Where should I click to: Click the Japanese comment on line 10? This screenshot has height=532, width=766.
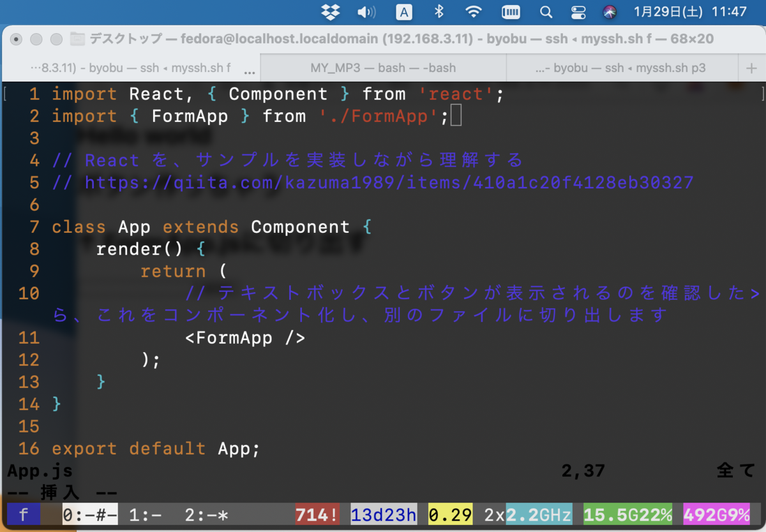point(407,304)
